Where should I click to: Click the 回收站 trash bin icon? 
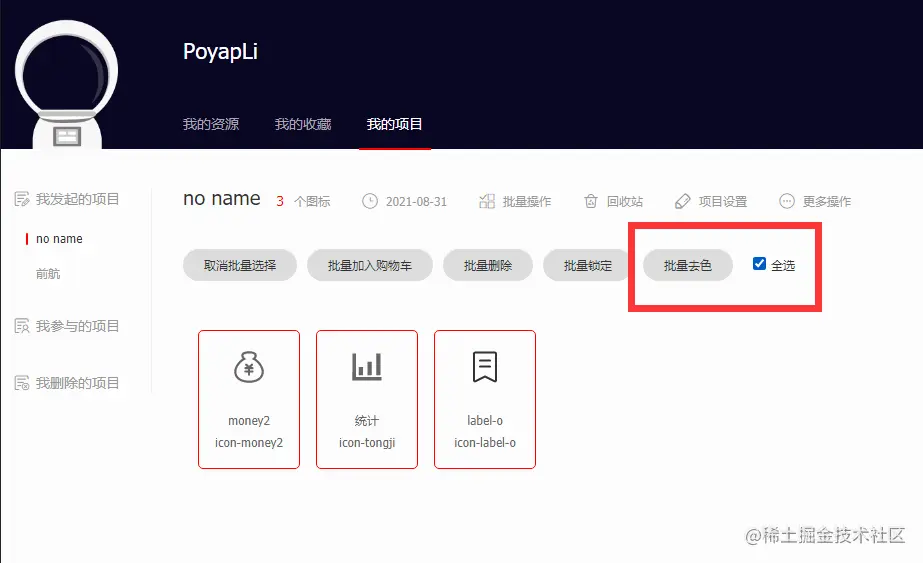tap(591, 201)
